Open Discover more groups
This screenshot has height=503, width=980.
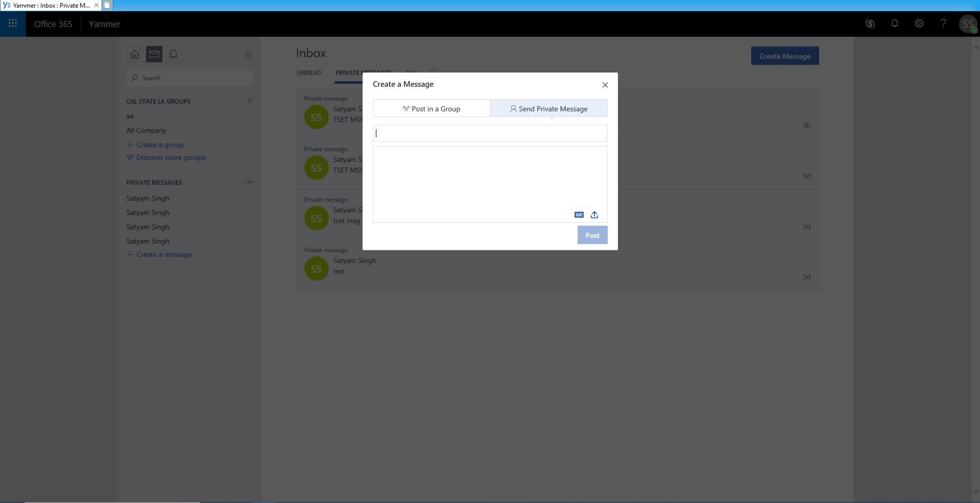166,157
